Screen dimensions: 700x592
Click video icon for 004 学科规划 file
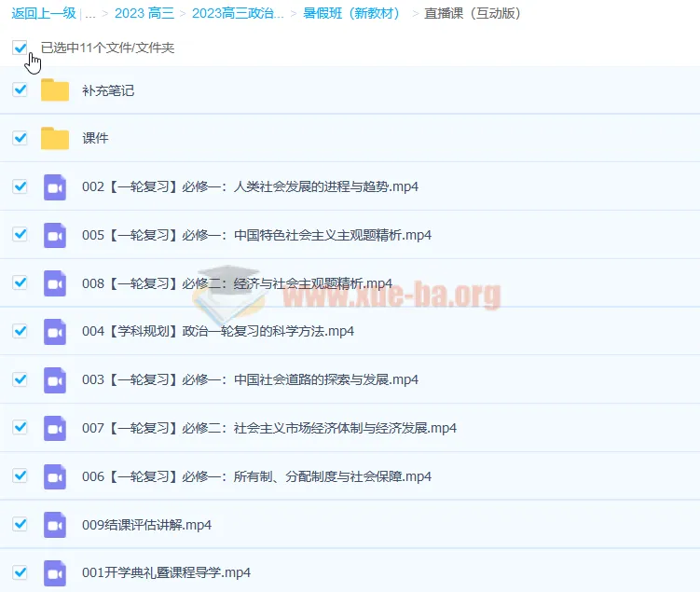point(55,331)
